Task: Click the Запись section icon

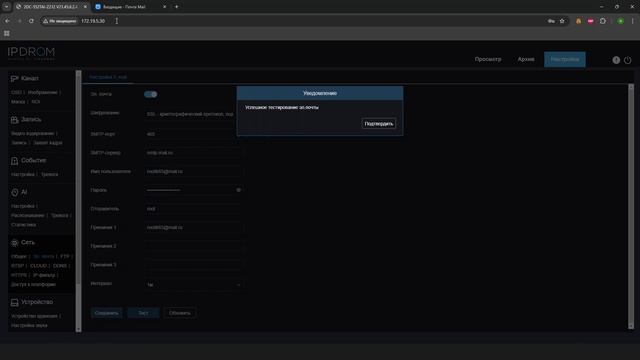Action: pos(15,120)
